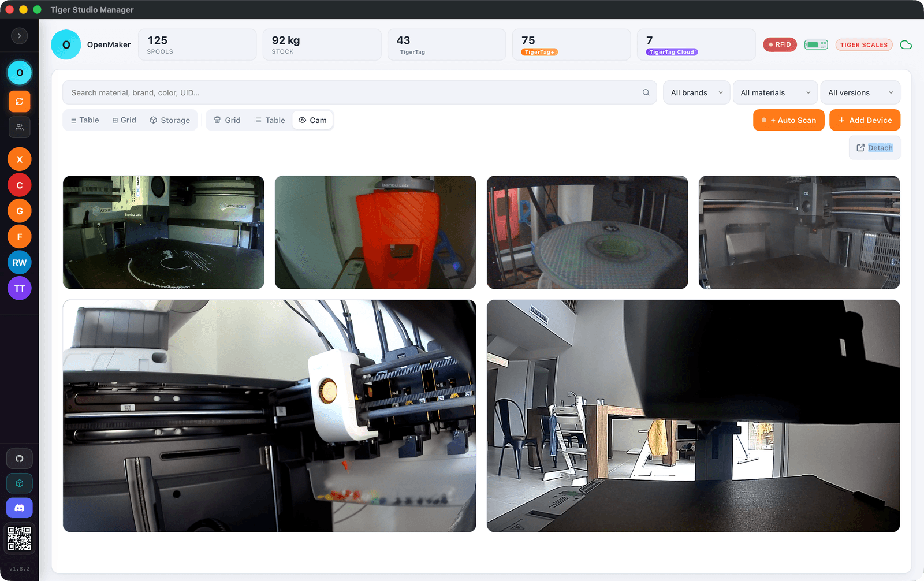Screen dimensions: 924x581
Task: Detach the camera view
Action: [x=874, y=148]
